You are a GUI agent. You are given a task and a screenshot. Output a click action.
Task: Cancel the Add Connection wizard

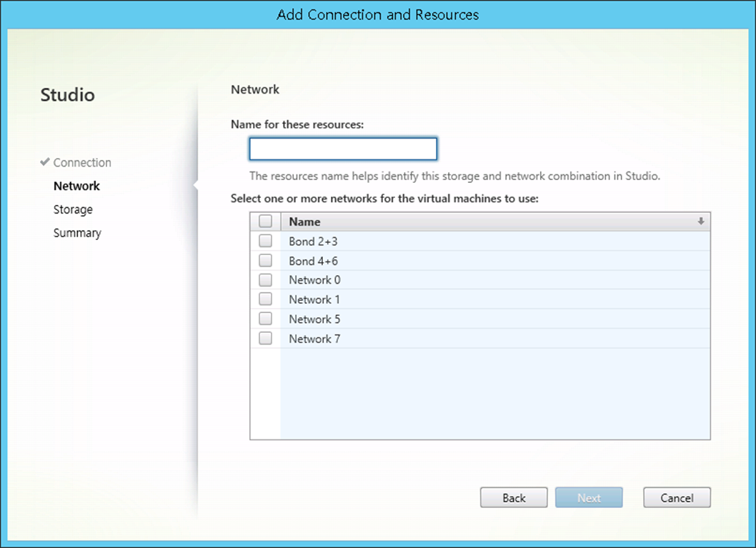point(677,497)
